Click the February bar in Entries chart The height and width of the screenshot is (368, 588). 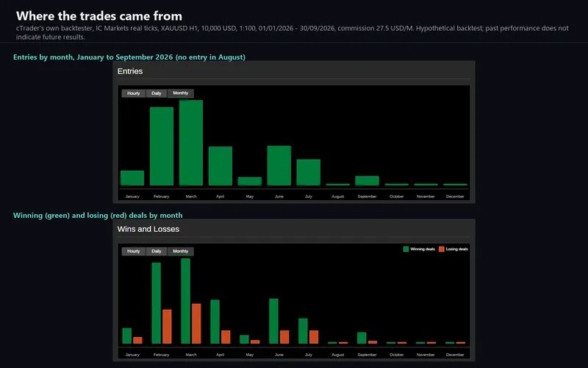click(x=162, y=146)
